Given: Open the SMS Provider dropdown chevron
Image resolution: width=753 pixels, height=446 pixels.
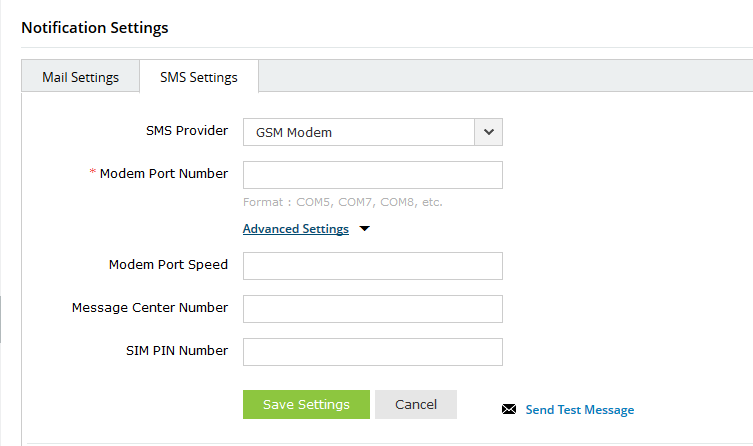Looking at the screenshot, I should click(488, 132).
